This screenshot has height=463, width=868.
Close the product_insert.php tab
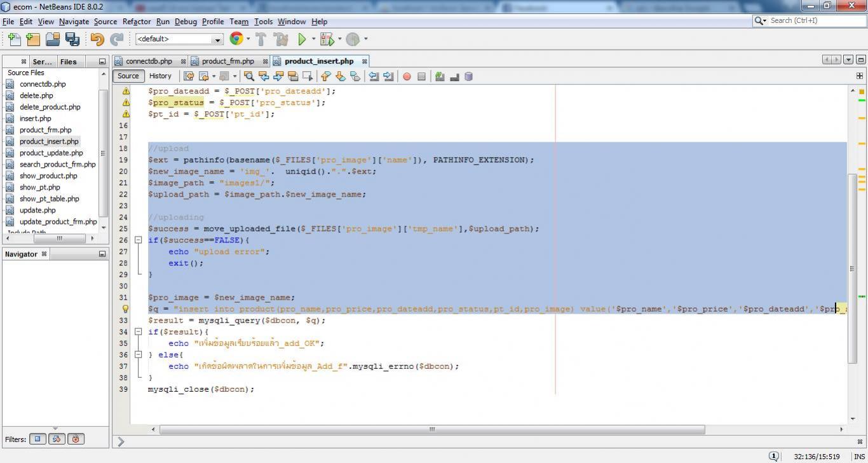tap(365, 62)
